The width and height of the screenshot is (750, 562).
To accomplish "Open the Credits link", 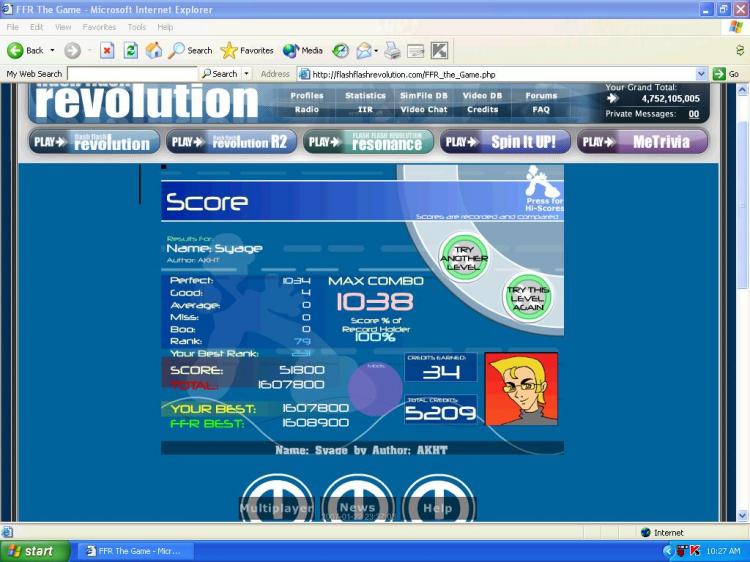I will 483,110.
